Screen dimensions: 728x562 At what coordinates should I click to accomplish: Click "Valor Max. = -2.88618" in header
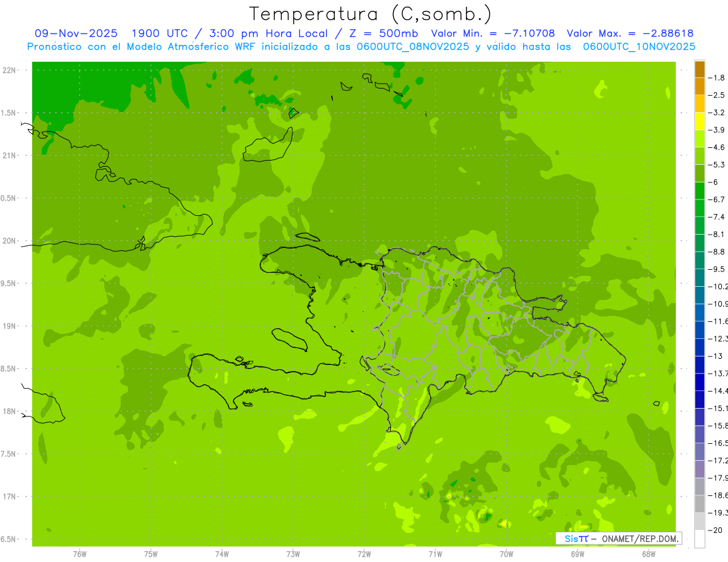tap(630, 33)
